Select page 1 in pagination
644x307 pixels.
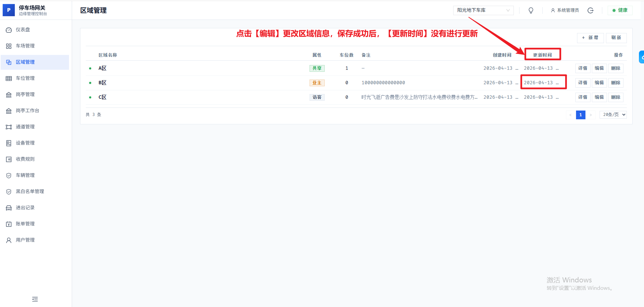(x=580, y=115)
